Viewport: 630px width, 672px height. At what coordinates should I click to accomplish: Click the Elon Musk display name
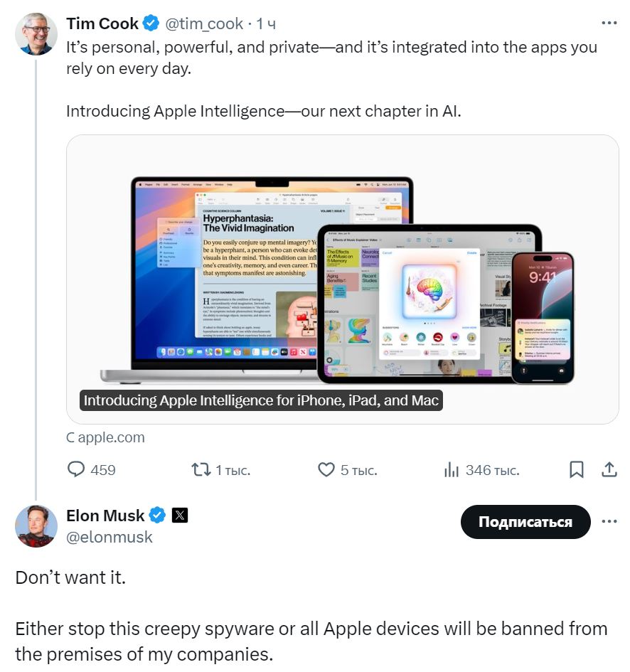click(x=105, y=516)
